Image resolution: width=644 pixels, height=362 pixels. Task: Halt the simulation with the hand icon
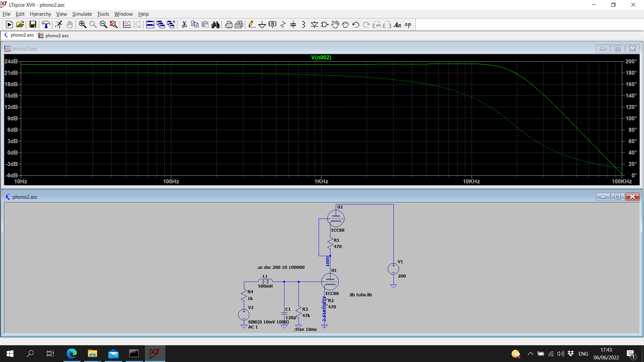pyautogui.click(x=69, y=24)
